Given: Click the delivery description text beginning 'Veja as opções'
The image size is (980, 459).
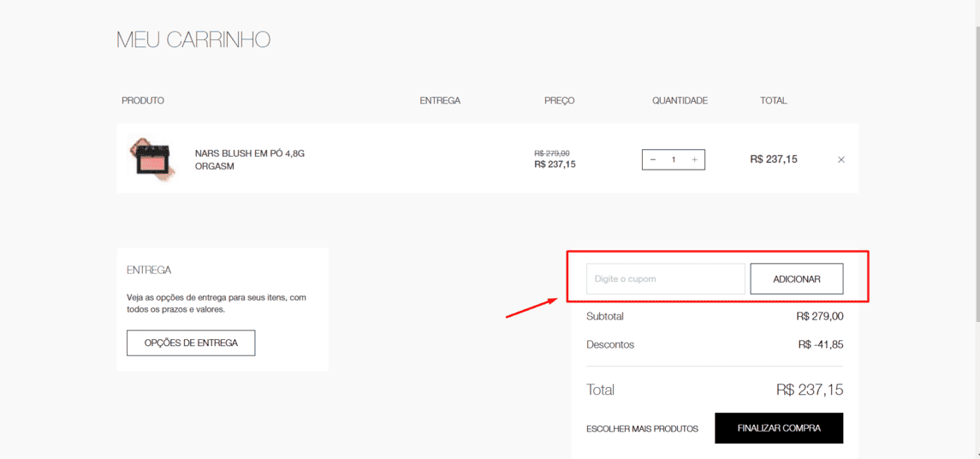Looking at the screenshot, I should (x=217, y=303).
